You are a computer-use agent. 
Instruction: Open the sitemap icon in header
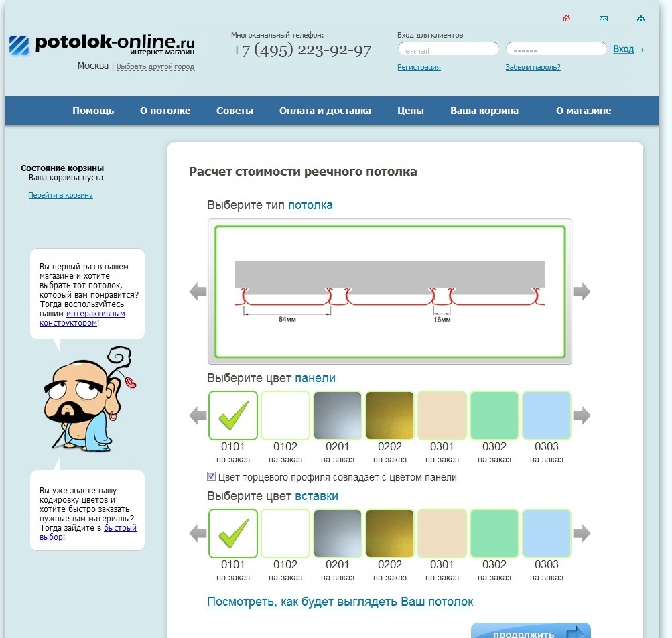tap(641, 19)
